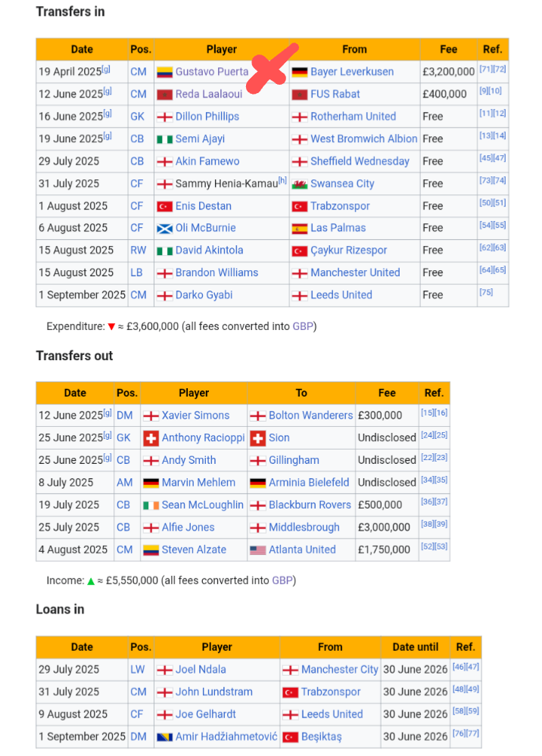Click the Spain flag beside Las Palmas

[300, 229]
